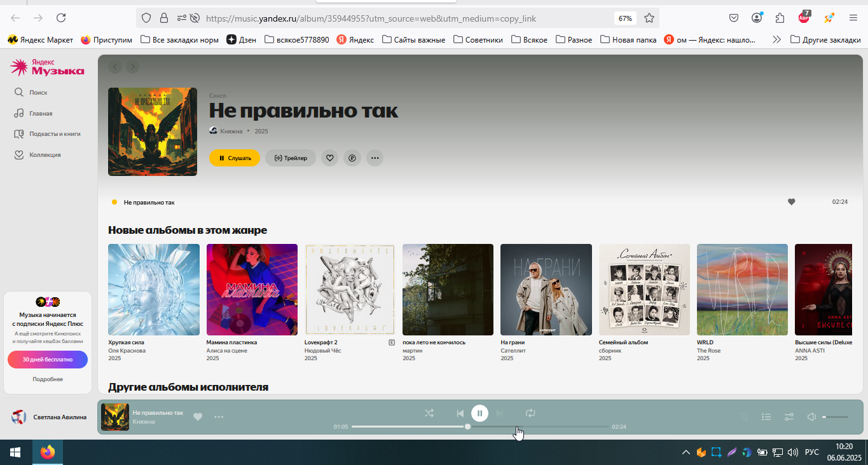
Task: Go to Главная in the sidebar
Action: [x=33, y=114]
